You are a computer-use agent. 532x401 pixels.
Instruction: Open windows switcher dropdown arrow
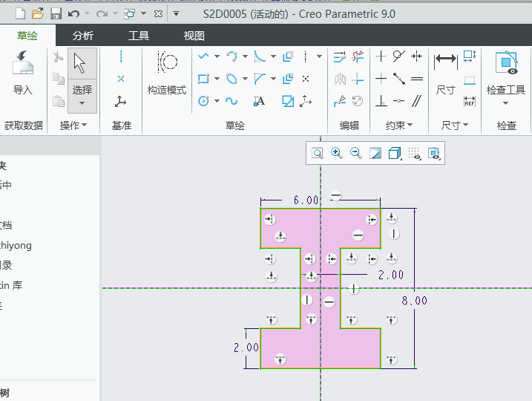click(x=143, y=13)
